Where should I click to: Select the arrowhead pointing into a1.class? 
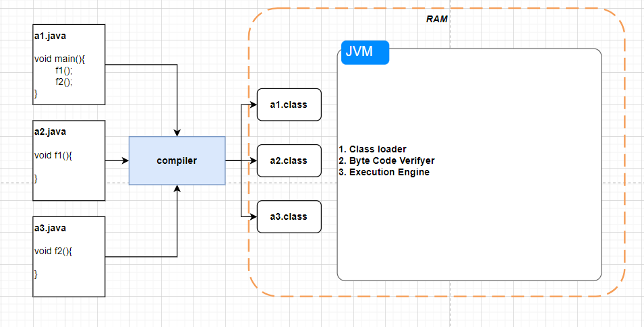[x=253, y=105]
